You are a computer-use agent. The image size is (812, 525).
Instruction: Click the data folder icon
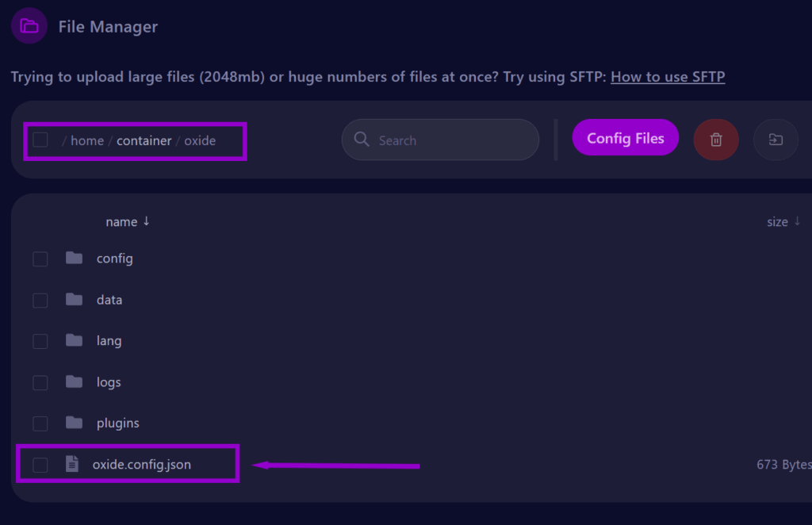pos(74,300)
